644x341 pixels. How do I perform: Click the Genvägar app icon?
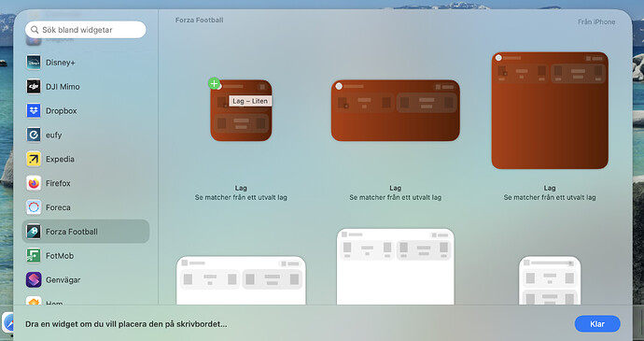[x=34, y=279]
